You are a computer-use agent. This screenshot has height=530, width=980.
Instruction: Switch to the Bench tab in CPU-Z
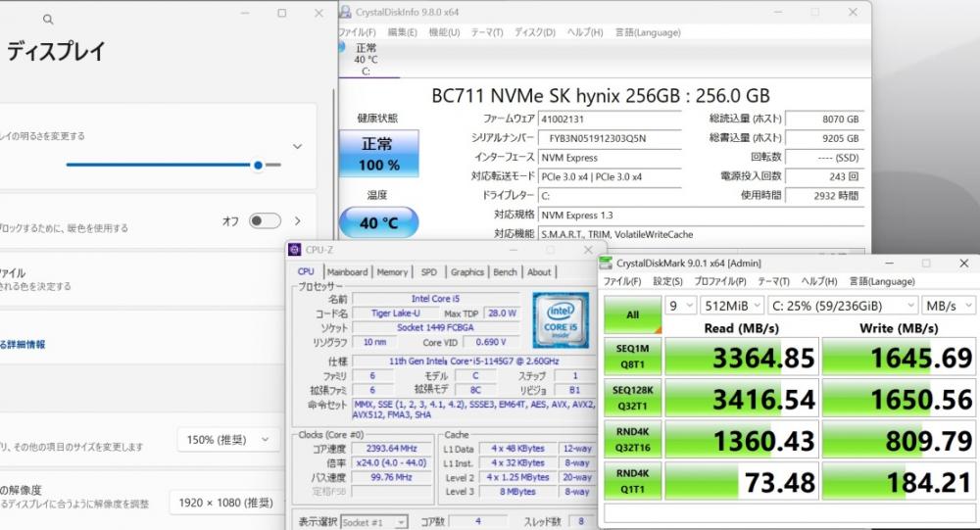tap(505, 272)
